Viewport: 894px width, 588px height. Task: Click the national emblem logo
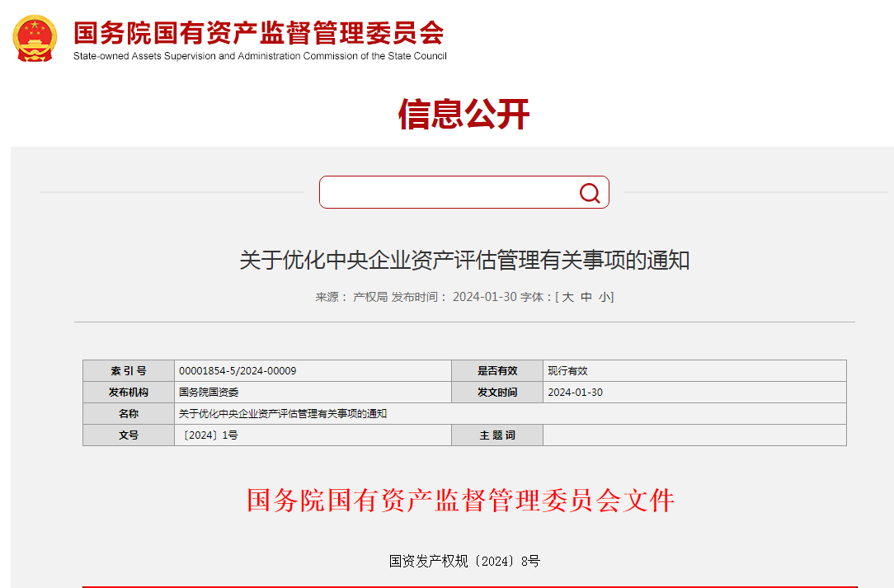tap(35, 38)
